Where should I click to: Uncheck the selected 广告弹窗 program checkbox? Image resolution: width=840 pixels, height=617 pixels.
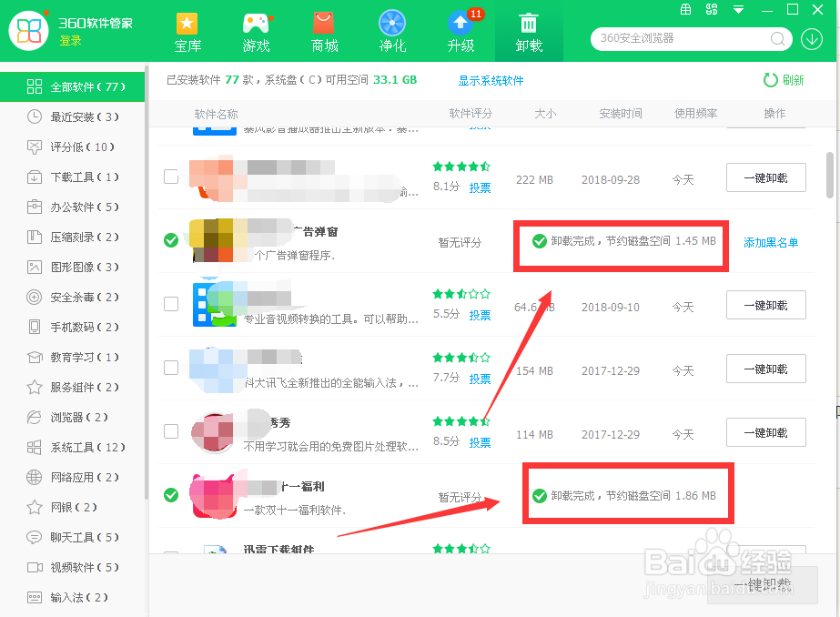170,241
